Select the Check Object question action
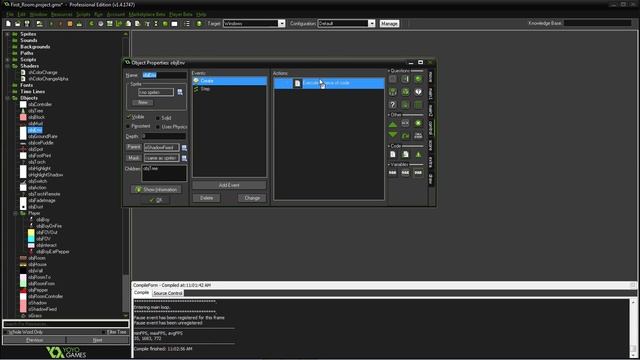This screenshot has width=640, height=360. pyautogui.click(x=418, y=79)
